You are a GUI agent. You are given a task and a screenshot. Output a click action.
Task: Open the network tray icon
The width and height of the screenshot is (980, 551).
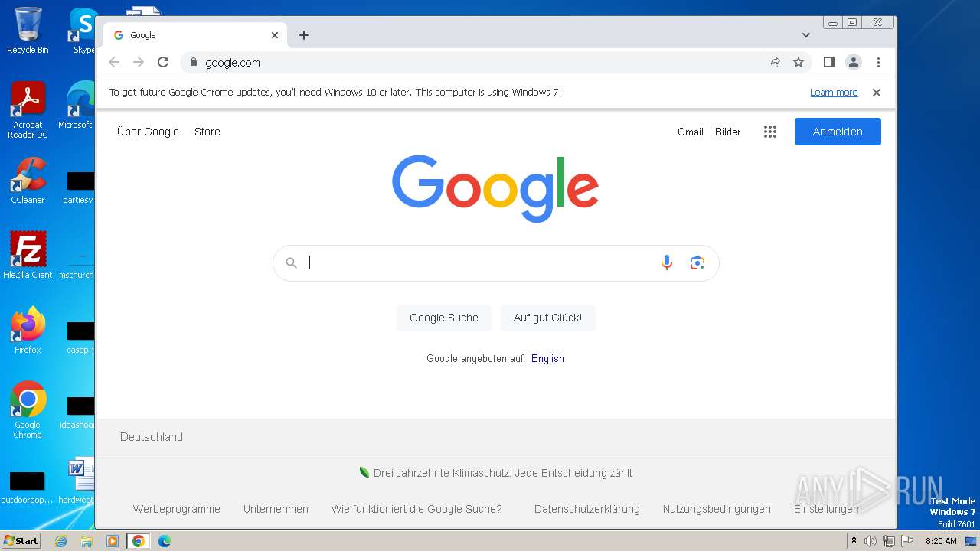(889, 541)
